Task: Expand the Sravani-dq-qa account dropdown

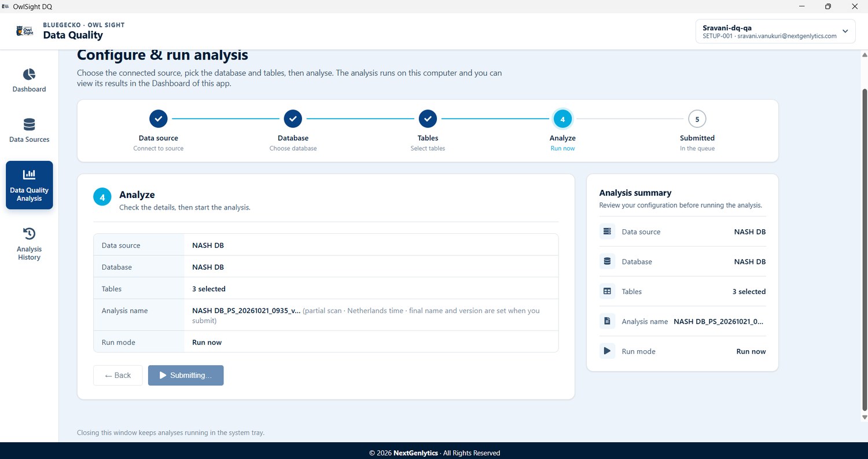Action: point(775,31)
